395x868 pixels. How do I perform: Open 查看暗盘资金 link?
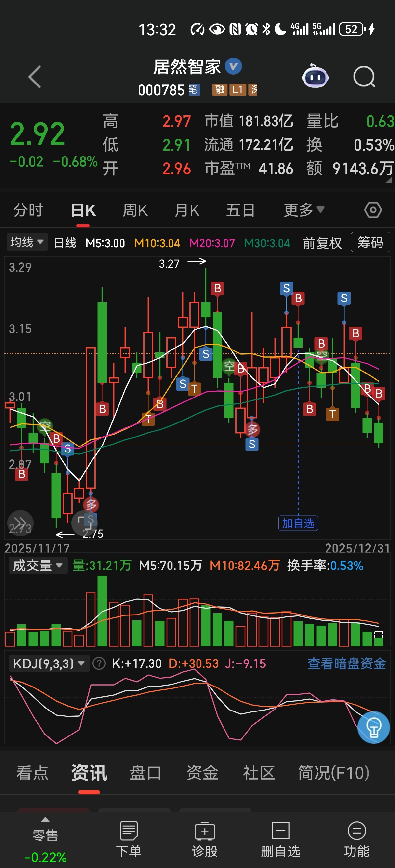click(347, 663)
